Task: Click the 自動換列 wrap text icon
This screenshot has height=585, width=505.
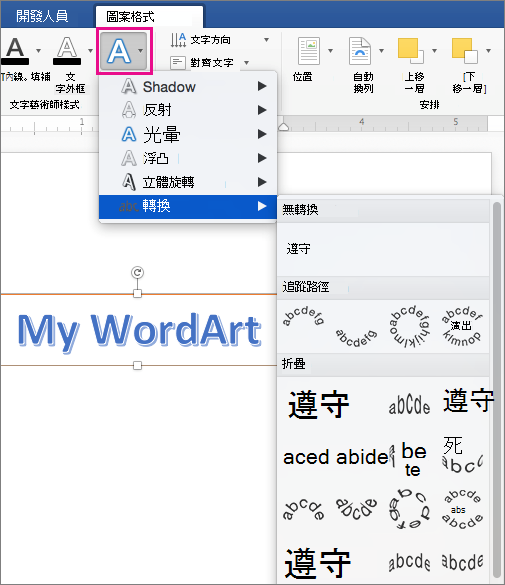Action: point(360,51)
